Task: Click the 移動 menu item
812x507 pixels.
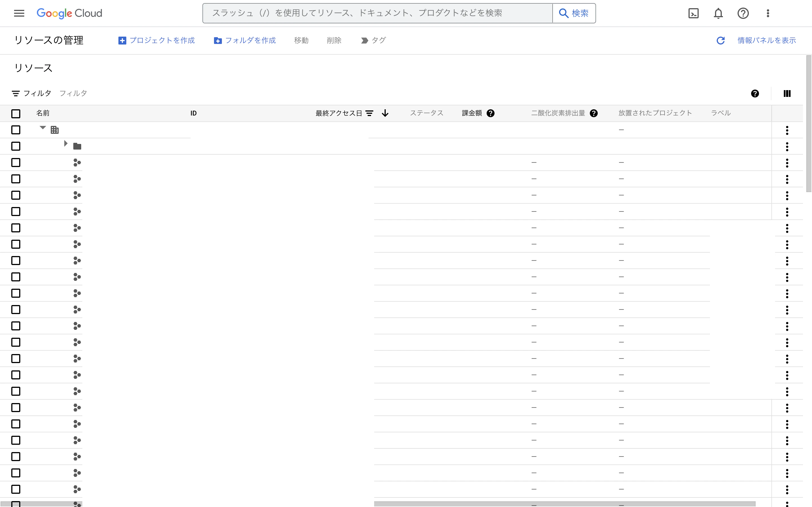Action: pos(301,40)
